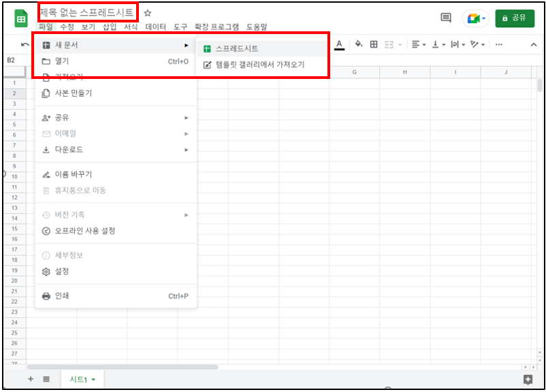Click the 공유 button

pyautogui.click(x=515, y=18)
